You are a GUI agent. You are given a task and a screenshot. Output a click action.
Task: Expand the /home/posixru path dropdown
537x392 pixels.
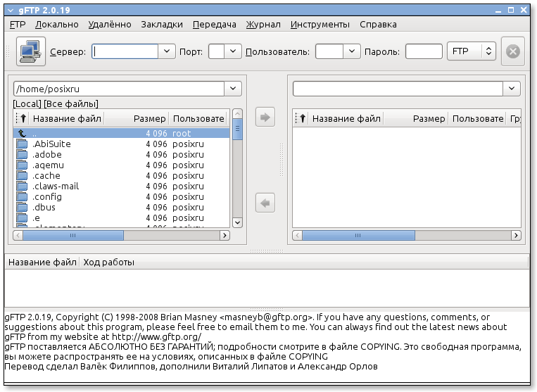pyautogui.click(x=233, y=89)
